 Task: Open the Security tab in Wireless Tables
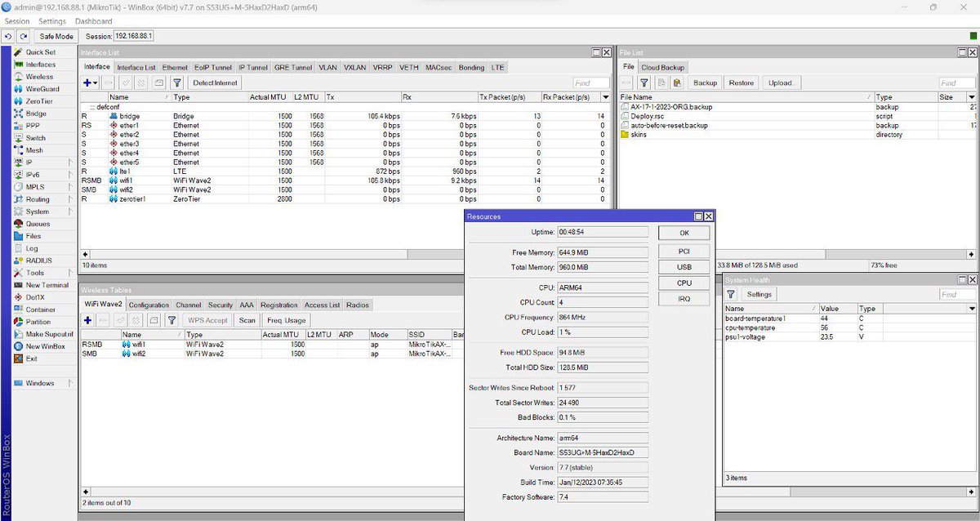[220, 305]
